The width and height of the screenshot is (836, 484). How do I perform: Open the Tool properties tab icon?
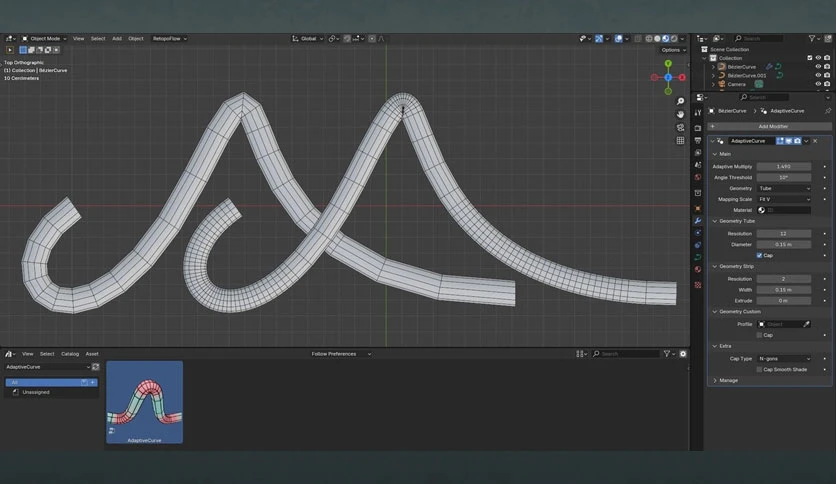pyautogui.click(x=698, y=113)
